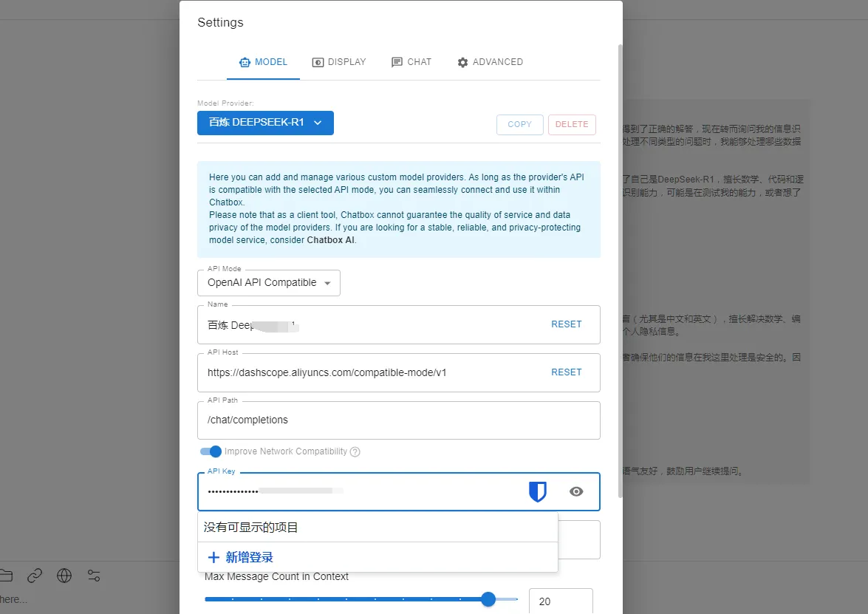
Task: Click the plus icon beside 新增登录
Action: (x=213, y=557)
